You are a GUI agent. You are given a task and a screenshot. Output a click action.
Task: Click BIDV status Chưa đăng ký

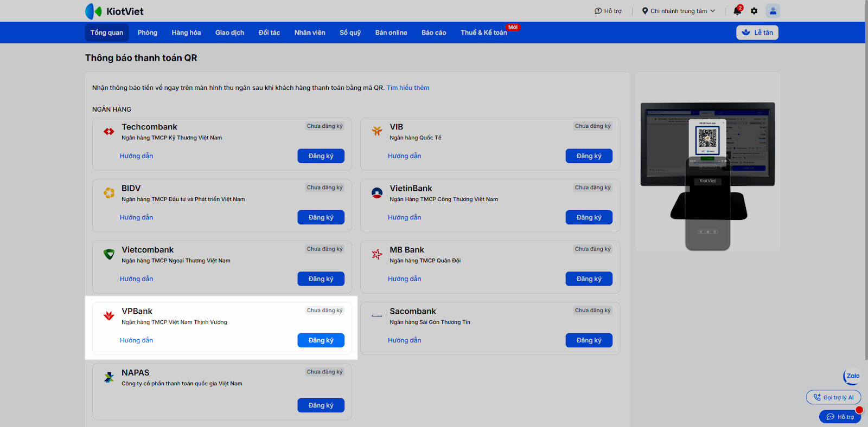click(x=325, y=187)
